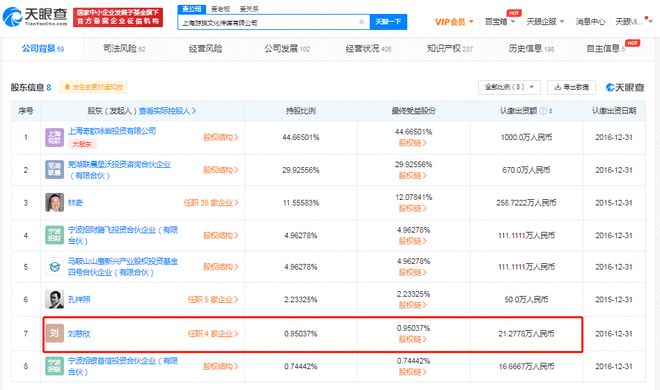Switch to the 知识产权 tab
Viewport: 660px width, 390px height.
click(x=450, y=49)
